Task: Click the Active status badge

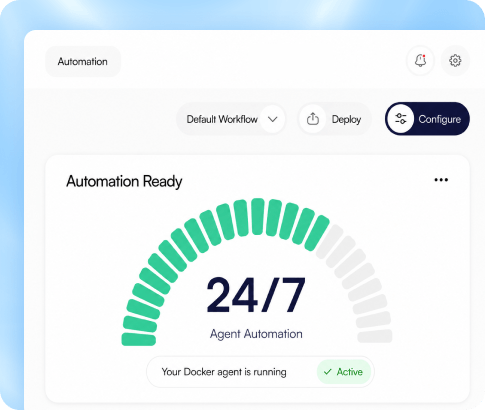Action: 344,372
